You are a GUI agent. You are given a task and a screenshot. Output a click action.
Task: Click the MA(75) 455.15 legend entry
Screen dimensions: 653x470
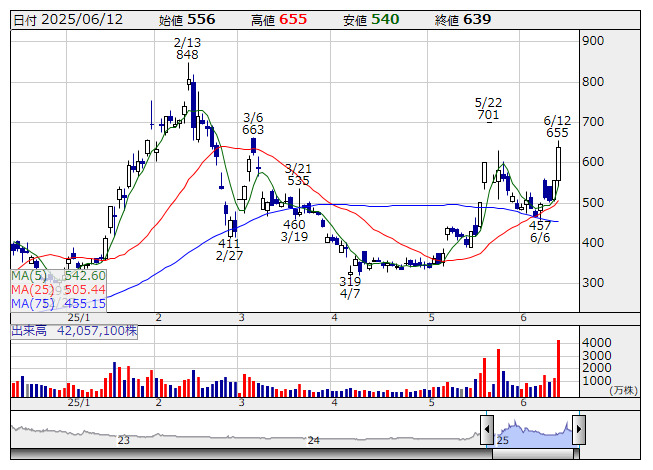58,304
